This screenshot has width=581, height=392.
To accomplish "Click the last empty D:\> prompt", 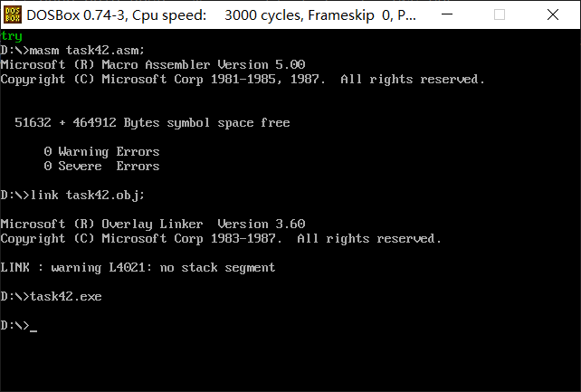I will click(x=14, y=325).
